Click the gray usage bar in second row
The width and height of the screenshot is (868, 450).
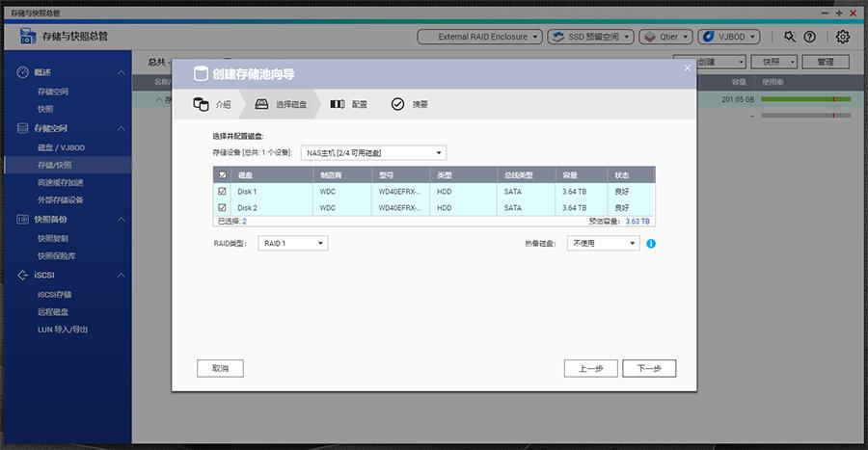[806, 116]
